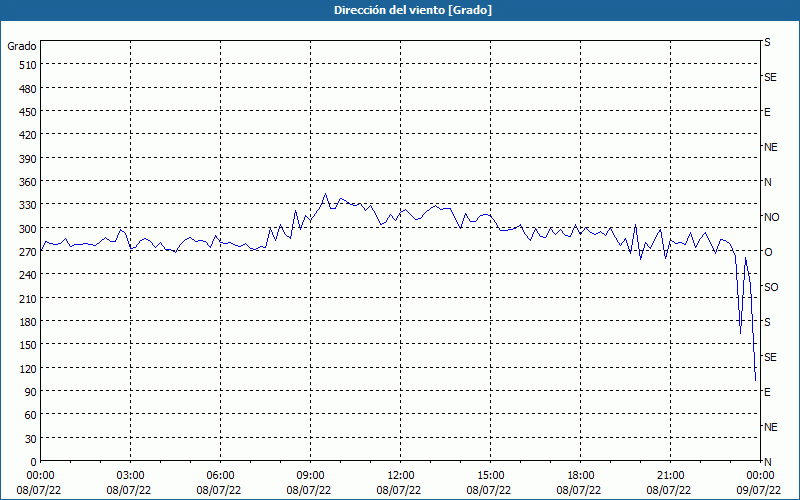Click the 09:00 time axis label
Screen dimensions: 800x500
coord(310,476)
